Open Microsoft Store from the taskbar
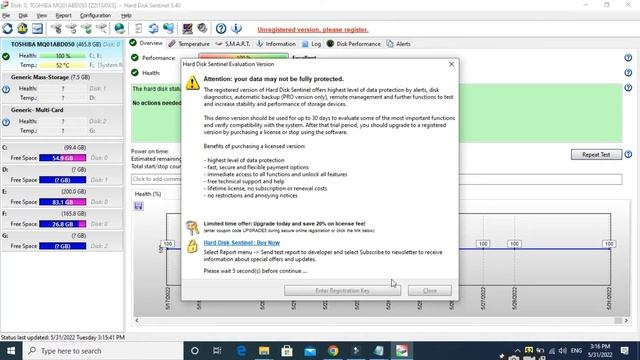Screen dimensions: 640x360 [x=287, y=351]
